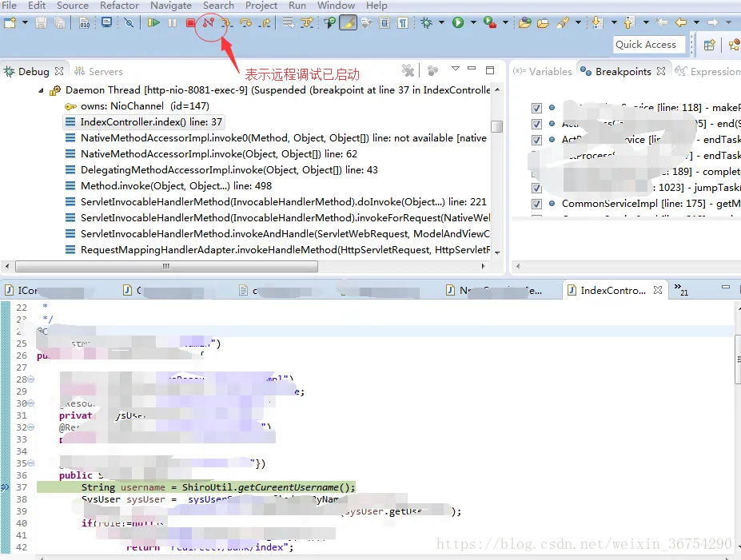Click the green bug Debug icon

click(x=426, y=22)
